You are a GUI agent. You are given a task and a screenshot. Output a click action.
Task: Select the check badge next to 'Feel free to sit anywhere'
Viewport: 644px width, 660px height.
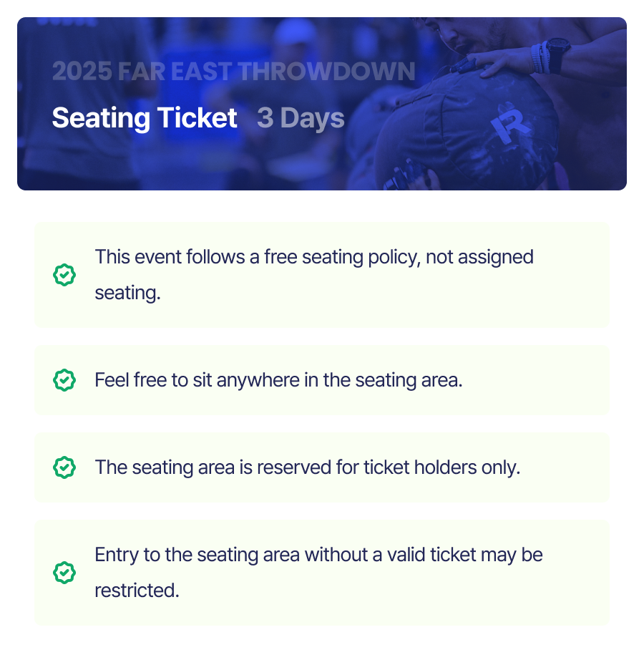point(64,380)
